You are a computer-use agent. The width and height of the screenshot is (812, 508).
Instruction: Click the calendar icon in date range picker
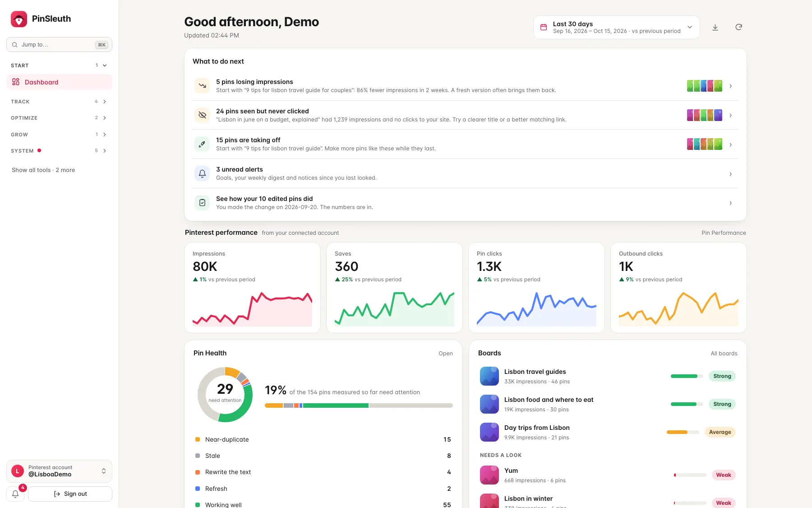[x=544, y=28]
